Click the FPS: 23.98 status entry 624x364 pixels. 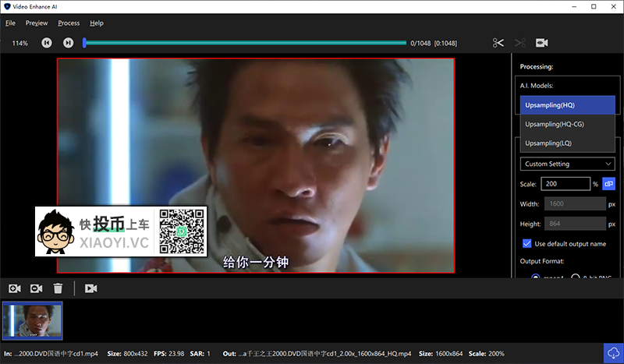[169, 354]
